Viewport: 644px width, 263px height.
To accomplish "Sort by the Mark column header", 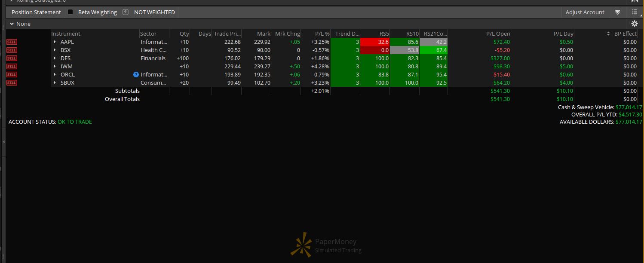I will 264,34.
